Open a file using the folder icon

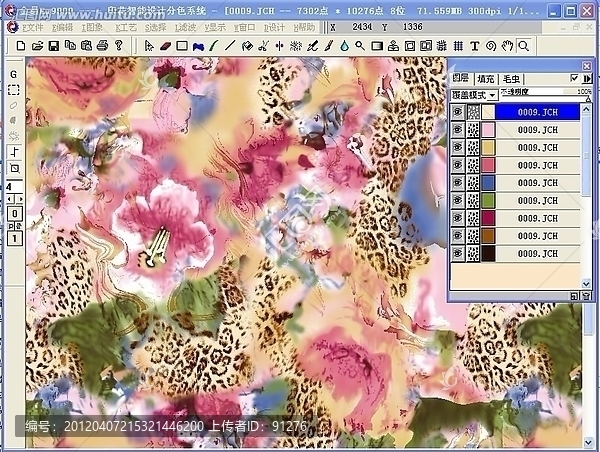37,46
